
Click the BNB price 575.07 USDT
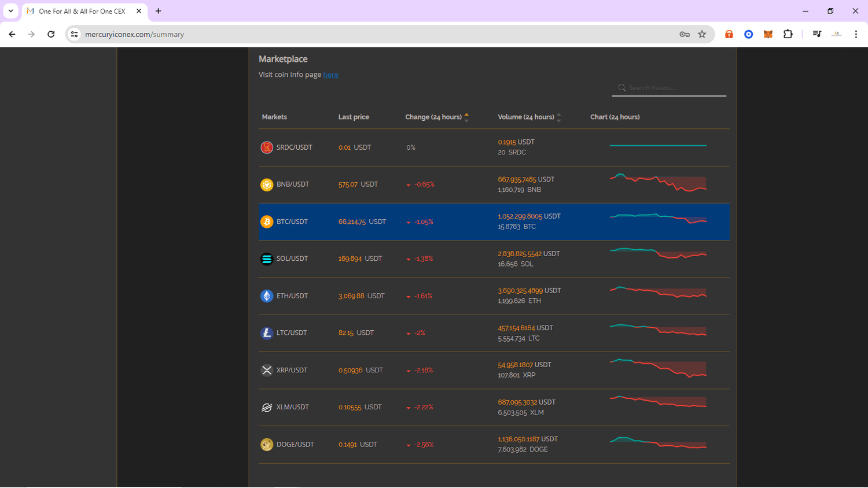tap(358, 184)
